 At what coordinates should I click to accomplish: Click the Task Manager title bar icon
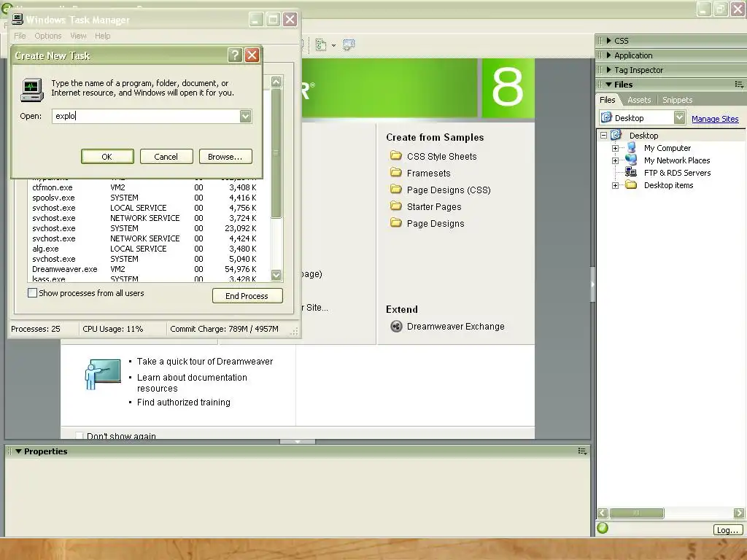coord(18,19)
